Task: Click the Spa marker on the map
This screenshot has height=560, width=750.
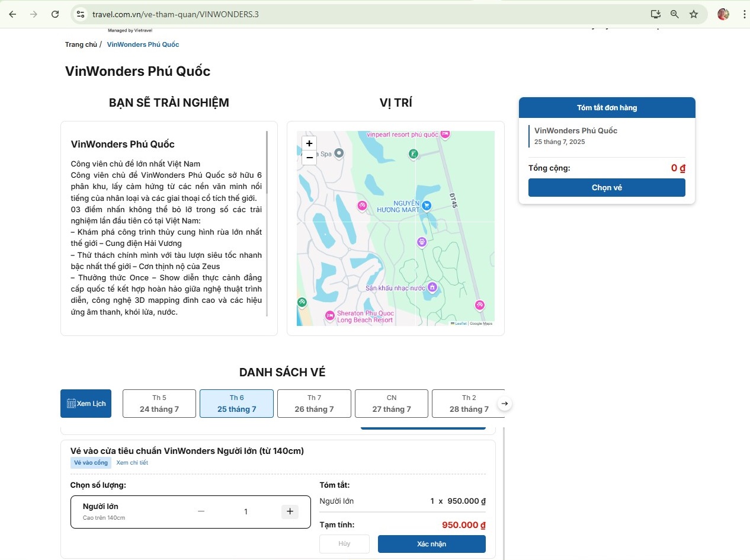Action: 339,153
